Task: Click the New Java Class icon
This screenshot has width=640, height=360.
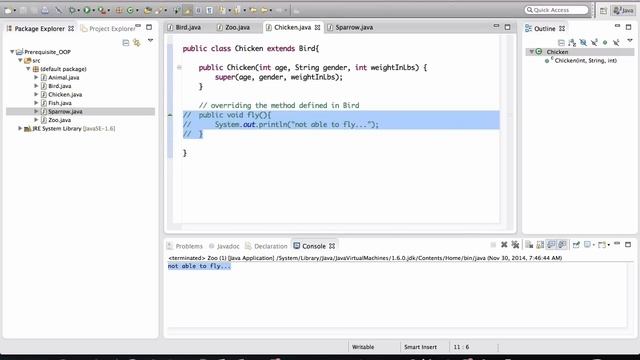Action: (x=130, y=10)
